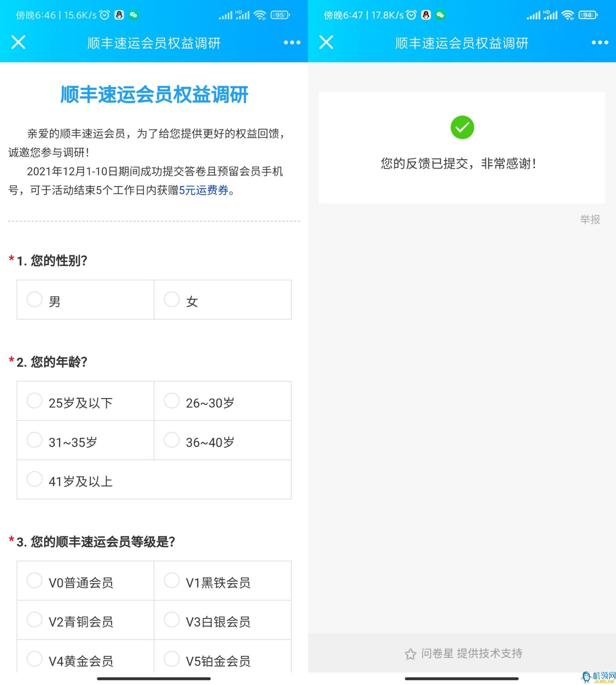Tap the 举报 report link
Image resolution: width=616 pixels, height=685 pixels.
[590, 219]
